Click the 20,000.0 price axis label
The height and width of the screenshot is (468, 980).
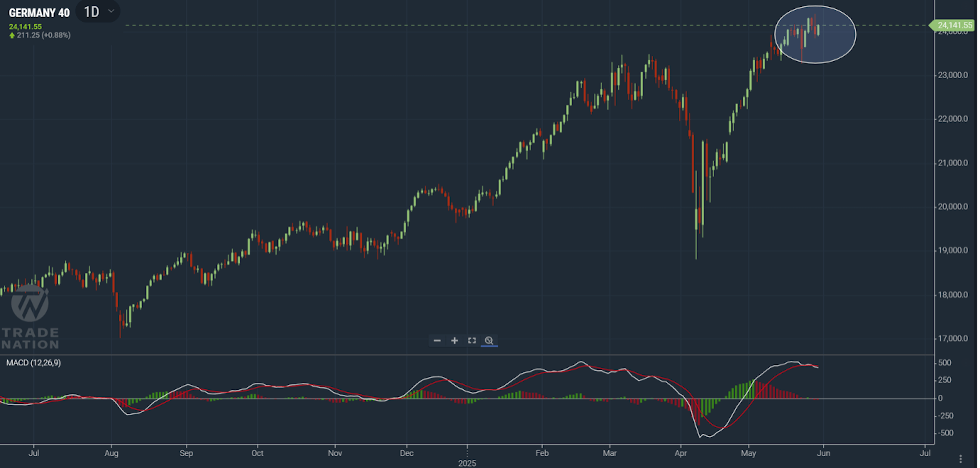(953, 207)
